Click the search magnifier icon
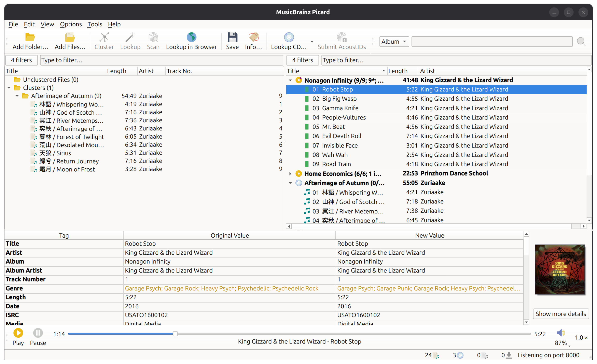Viewport: 597px width, 364px height. (581, 42)
